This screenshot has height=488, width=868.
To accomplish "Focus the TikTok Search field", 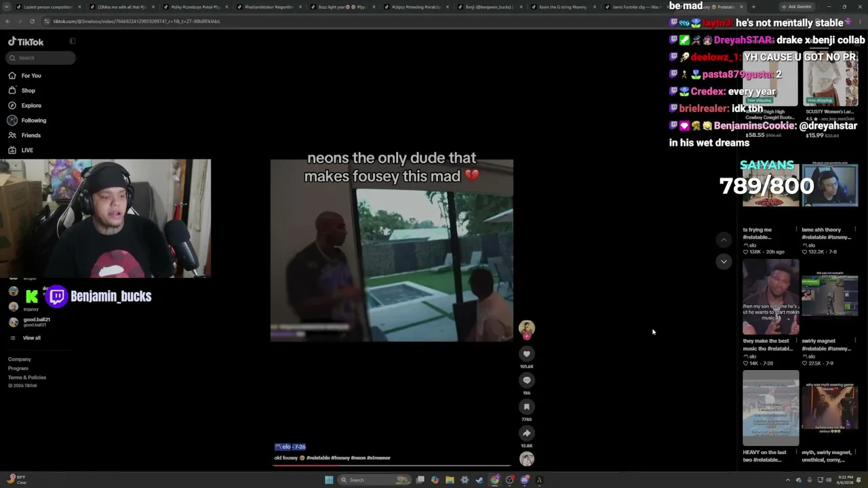I will pyautogui.click(x=41, y=58).
